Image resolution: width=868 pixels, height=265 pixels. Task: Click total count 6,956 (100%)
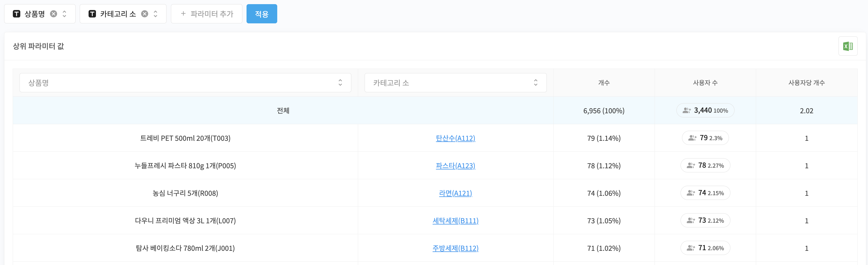(603, 111)
